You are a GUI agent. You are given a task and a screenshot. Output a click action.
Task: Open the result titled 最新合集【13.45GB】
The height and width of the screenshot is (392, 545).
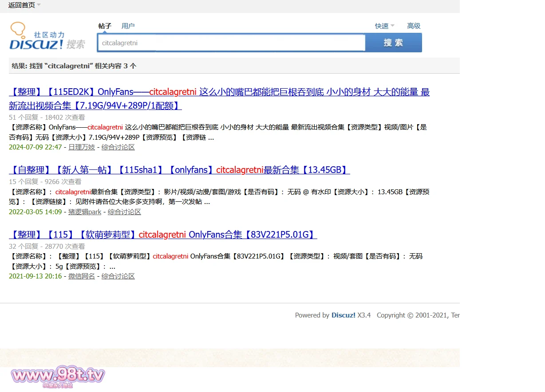[179, 170]
